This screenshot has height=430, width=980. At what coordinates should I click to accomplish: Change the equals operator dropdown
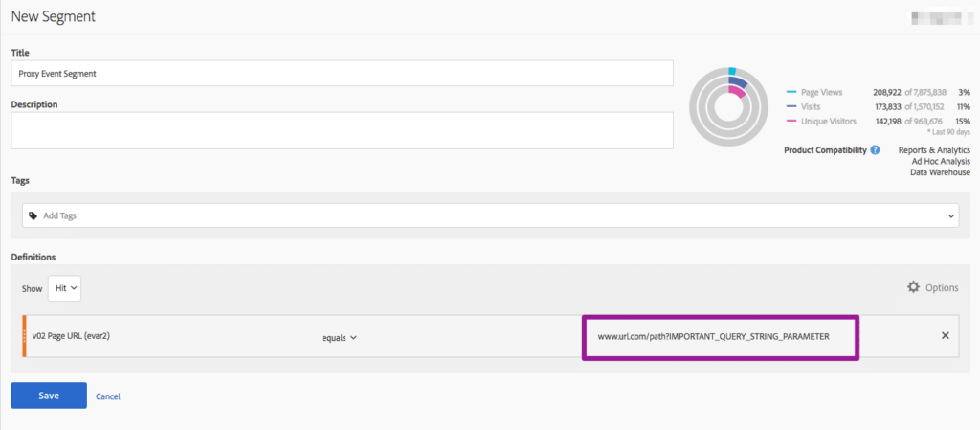(x=339, y=337)
